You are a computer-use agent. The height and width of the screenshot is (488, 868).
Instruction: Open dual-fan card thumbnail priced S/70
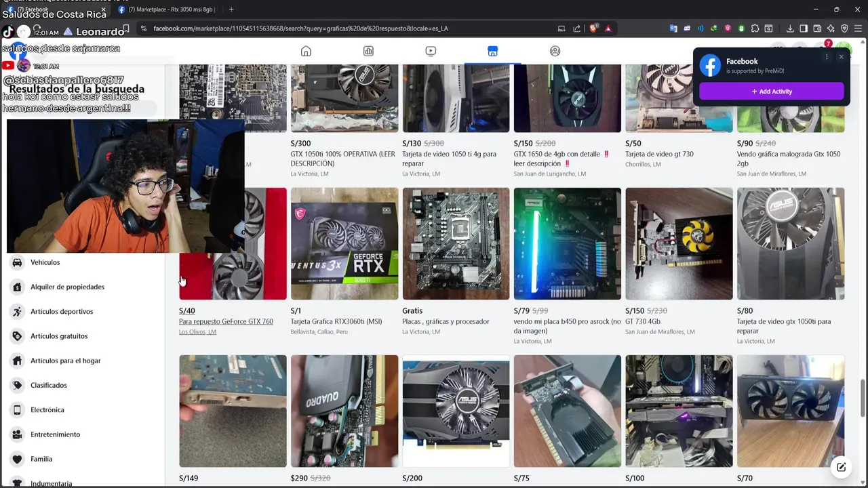coord(791,411)
